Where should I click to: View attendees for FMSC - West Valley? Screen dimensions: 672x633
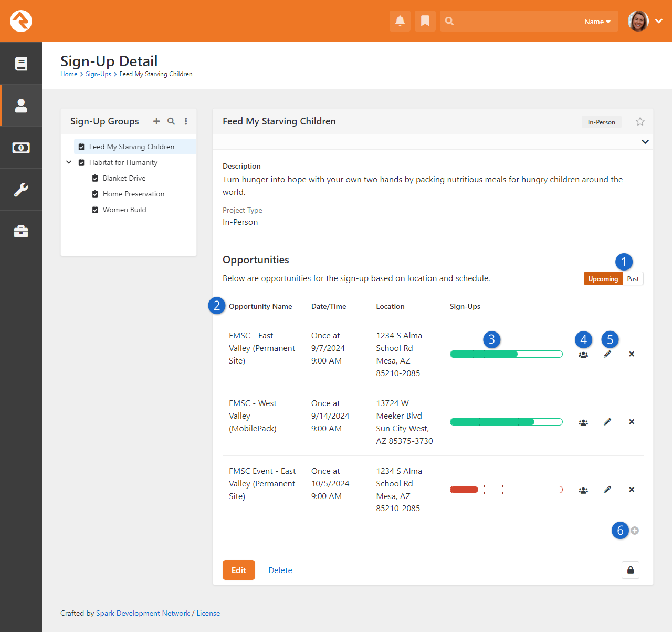[583, 422]
